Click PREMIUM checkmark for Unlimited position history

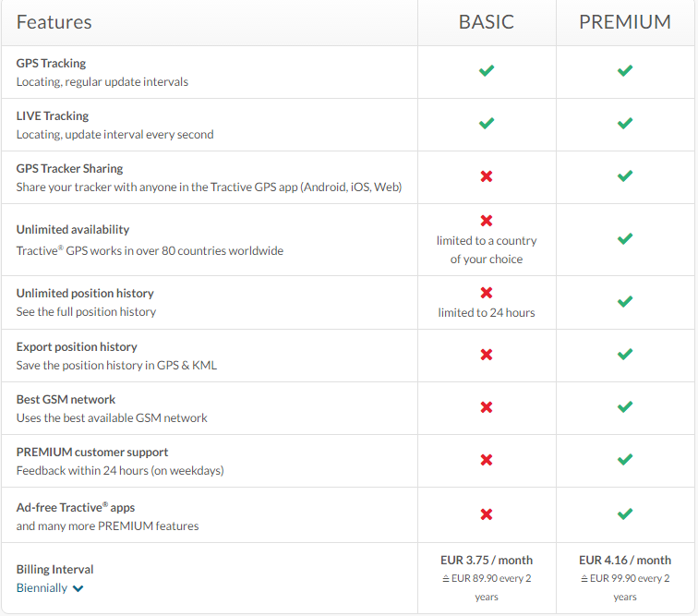(625, 302)
